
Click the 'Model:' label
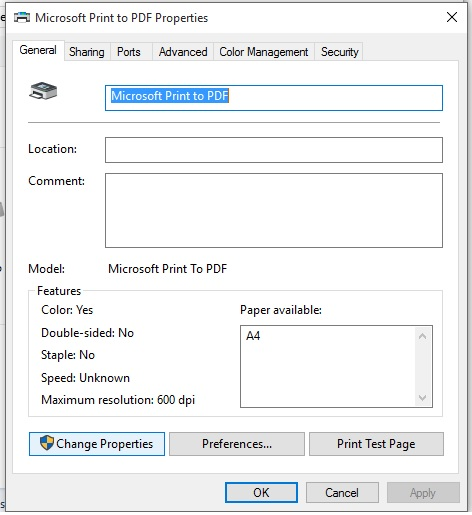[x=47, y=269]
